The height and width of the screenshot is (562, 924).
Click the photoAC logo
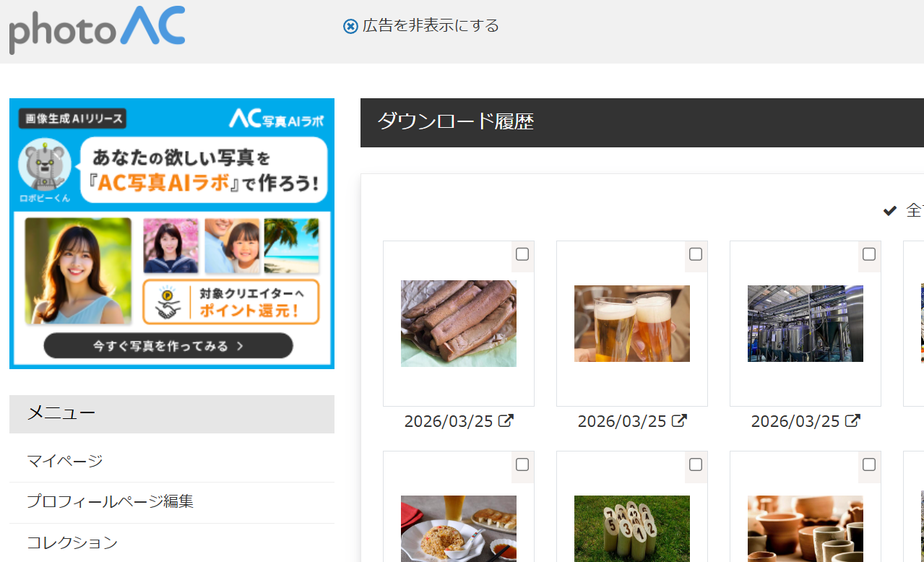point(97,29)
